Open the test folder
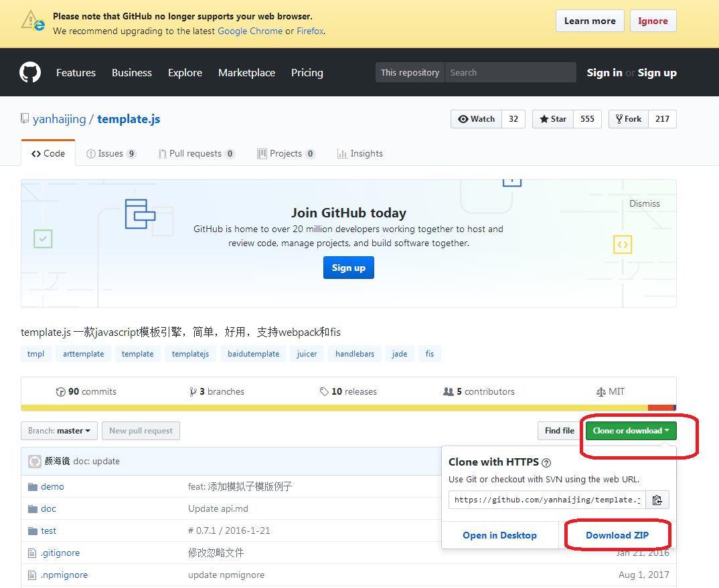719x588 pixels. point(48,530)
